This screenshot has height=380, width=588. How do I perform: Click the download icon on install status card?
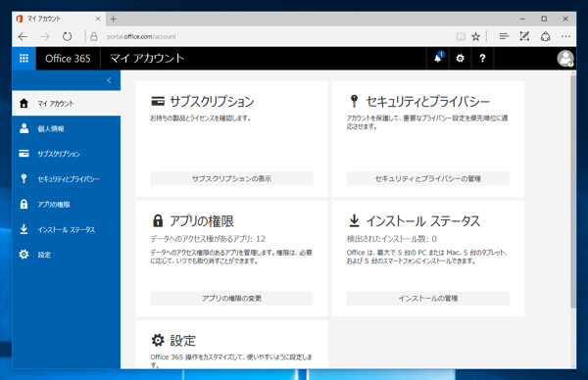[x=354, y=220]
